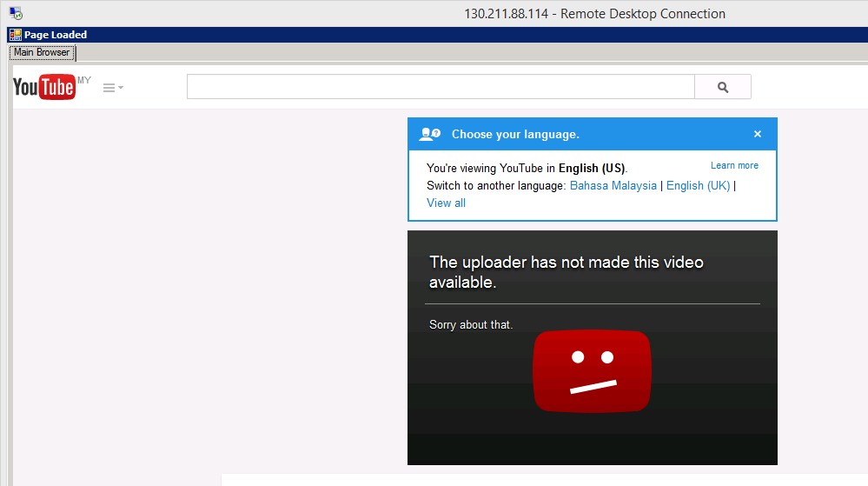This screenshot has height=486, width=868.
Task: Click the 'Sorry about that.' text
Action: [x=471, y=325]
